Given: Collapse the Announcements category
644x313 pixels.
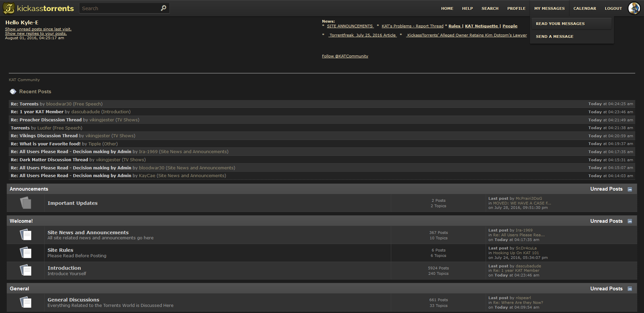Looking at the screenshot, I should point(630,189).
